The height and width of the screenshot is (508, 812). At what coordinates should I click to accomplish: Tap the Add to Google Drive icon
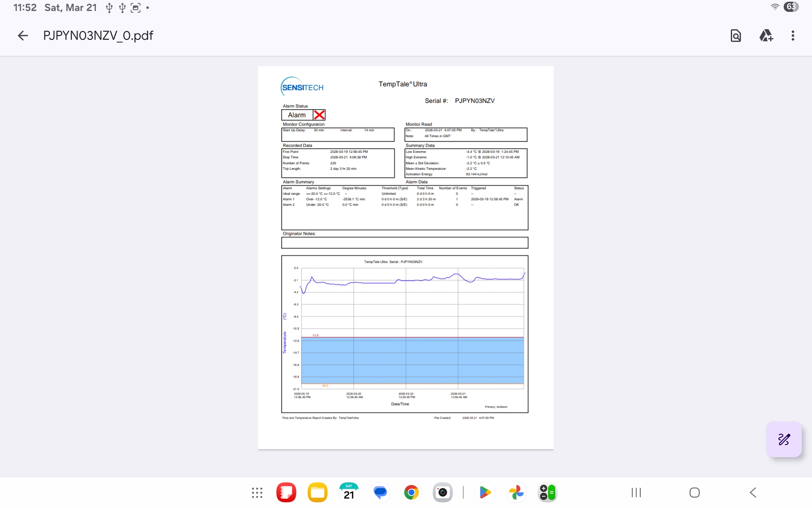pyautogui.click(x=766, y=36)
